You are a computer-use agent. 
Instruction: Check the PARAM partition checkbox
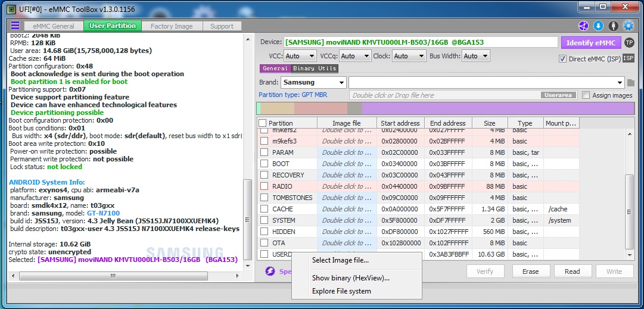[x=264, y=152]
